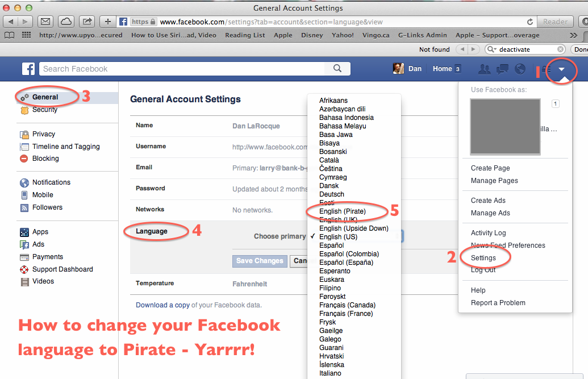Choose Español (Colombia) language option
The height and width of the screenshot is (379, 588).
(349, 253)
